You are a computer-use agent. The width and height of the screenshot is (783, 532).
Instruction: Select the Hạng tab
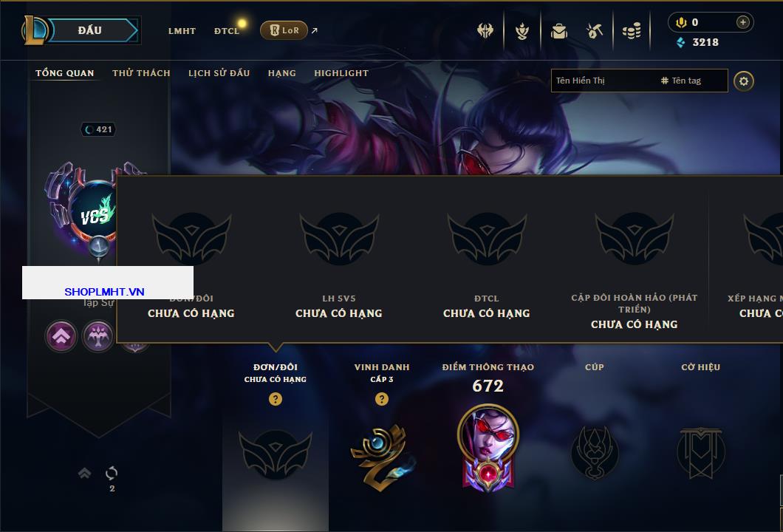281,73
